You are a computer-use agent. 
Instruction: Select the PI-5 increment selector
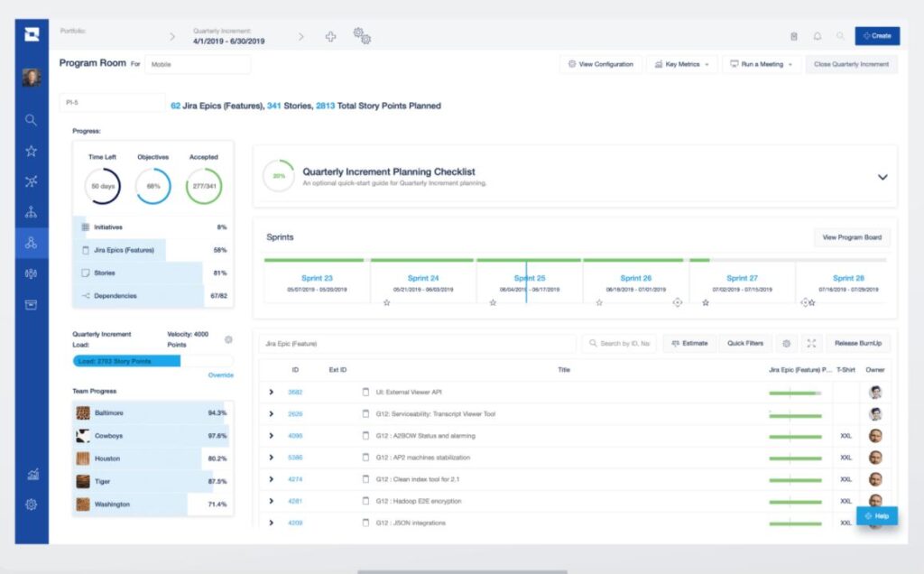point(112,104)
